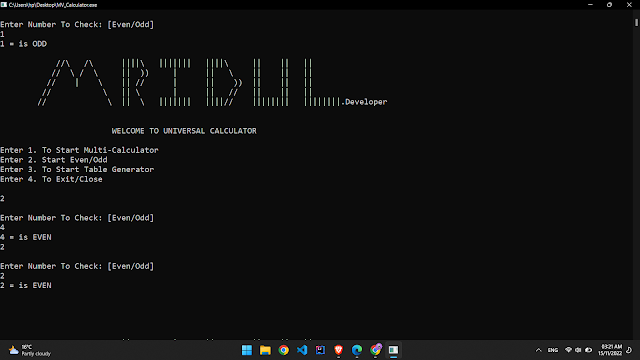Image resolution: width=640 pixels, height=360 pixels.
Task: Click the WELCOME TO UNIVERSAL CALCULATOR text
Action: 184,131
